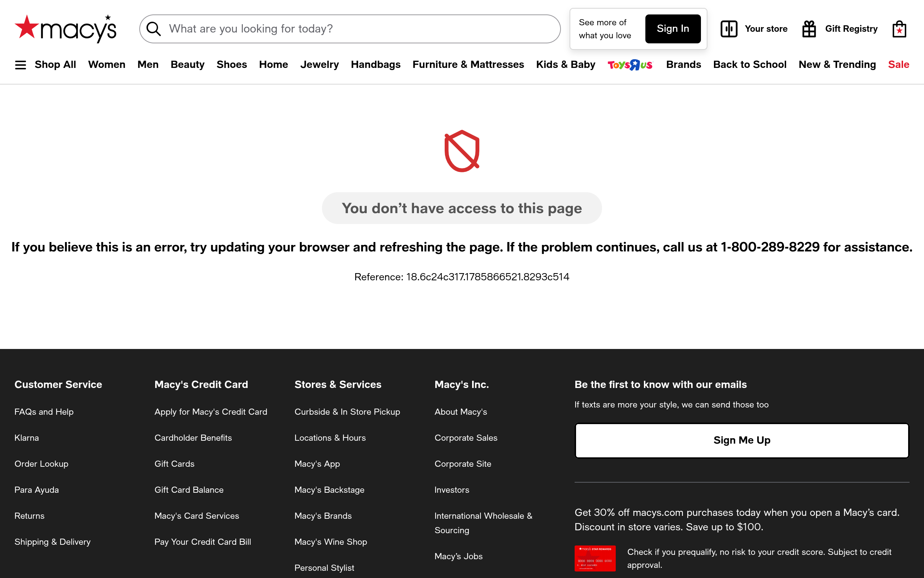Open the Shop All menu
The width and height of the screenshot is (924, 578).
point(55,65)
